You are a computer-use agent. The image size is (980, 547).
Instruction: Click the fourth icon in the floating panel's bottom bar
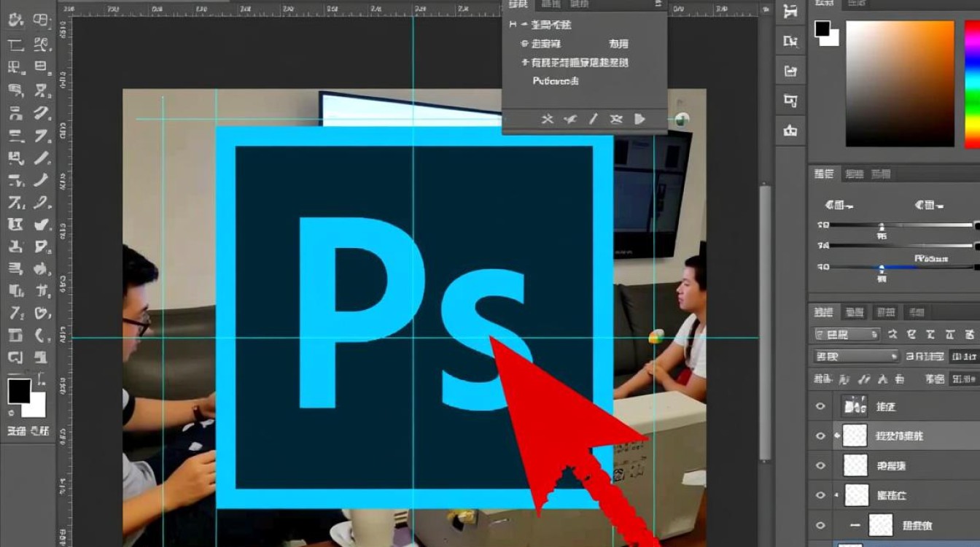tap(616, 119)
